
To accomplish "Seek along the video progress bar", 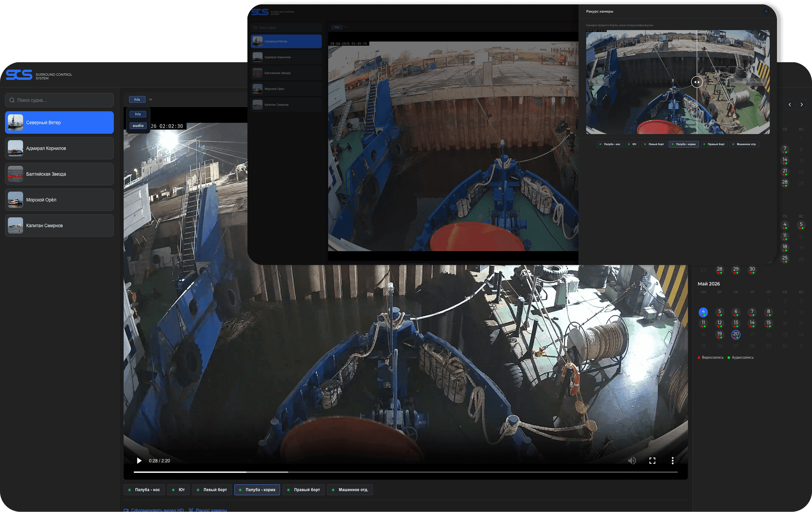I will (x=406, y=472).
